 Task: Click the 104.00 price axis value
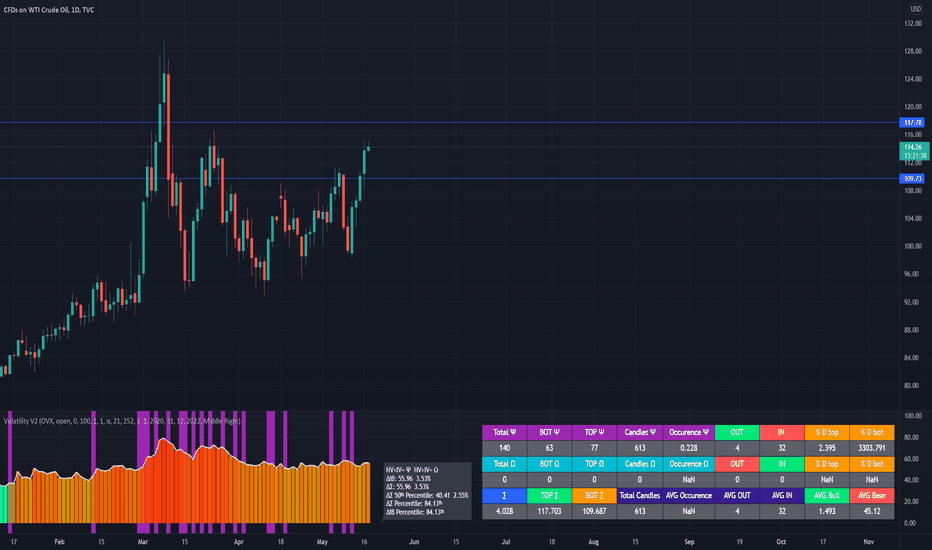pos(912,218)
